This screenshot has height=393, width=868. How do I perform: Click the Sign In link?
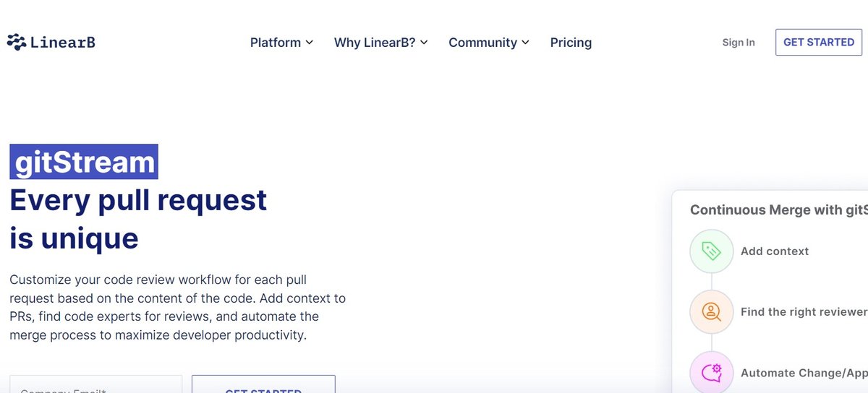pyautogui.click(x=738, y=43)
